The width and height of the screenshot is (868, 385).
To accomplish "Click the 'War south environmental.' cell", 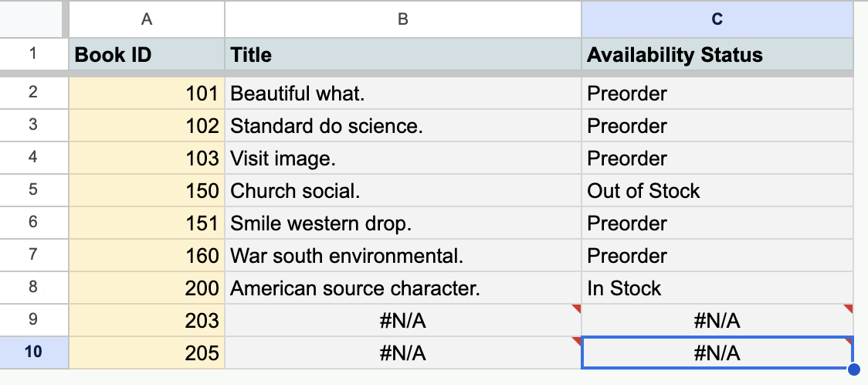I will (402, 256).
